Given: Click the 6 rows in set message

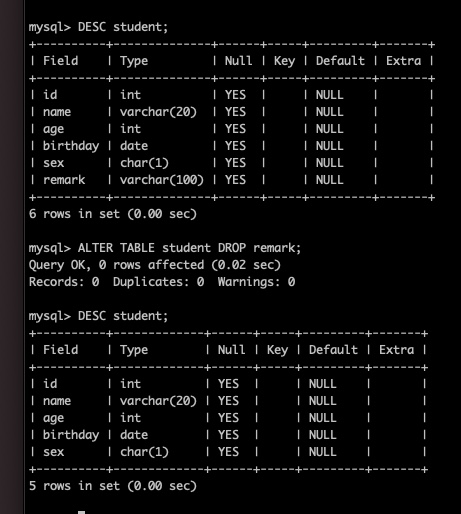Looking at the screenshot, I should click(113, 214).
